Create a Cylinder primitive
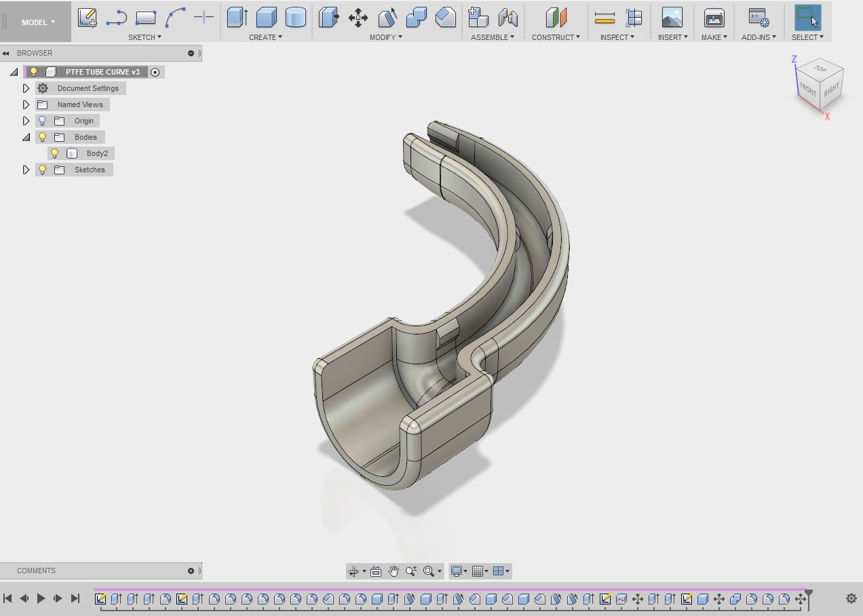 pyautogui.click(x=296, y=18)
